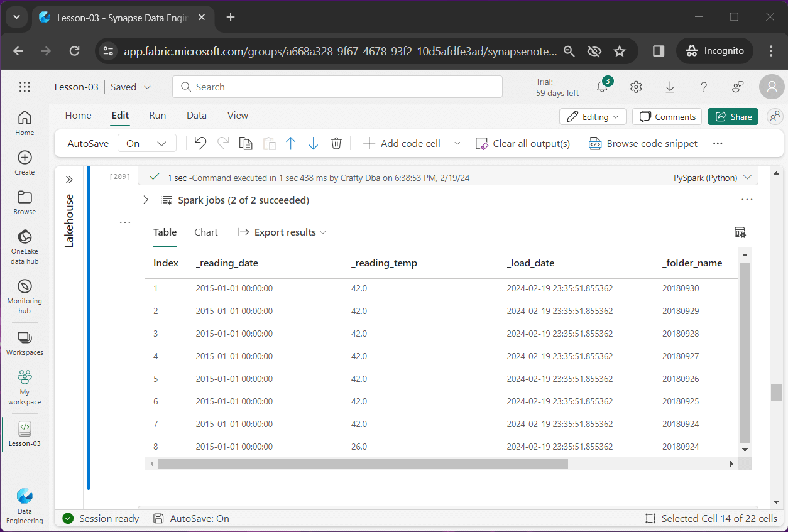Open the Run ribbon tab
Image resolution: width=788 pixels, height=532 pixels.
[157, 116]
